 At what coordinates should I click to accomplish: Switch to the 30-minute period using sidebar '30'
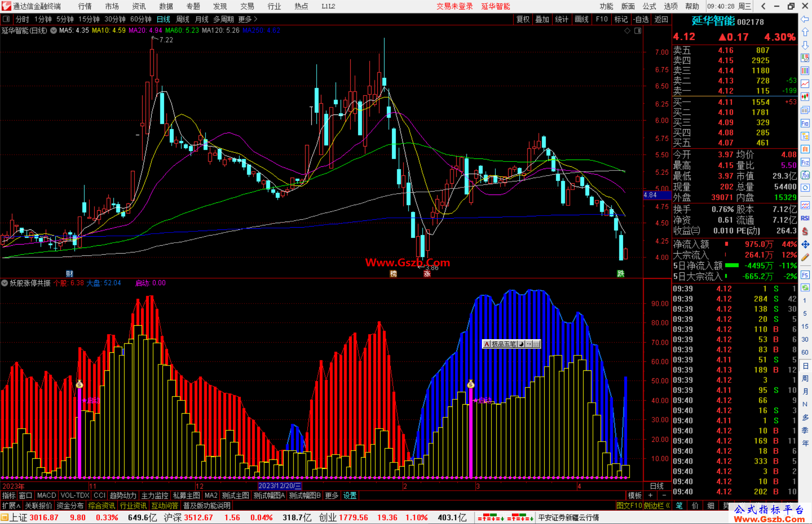pos(804,339)
